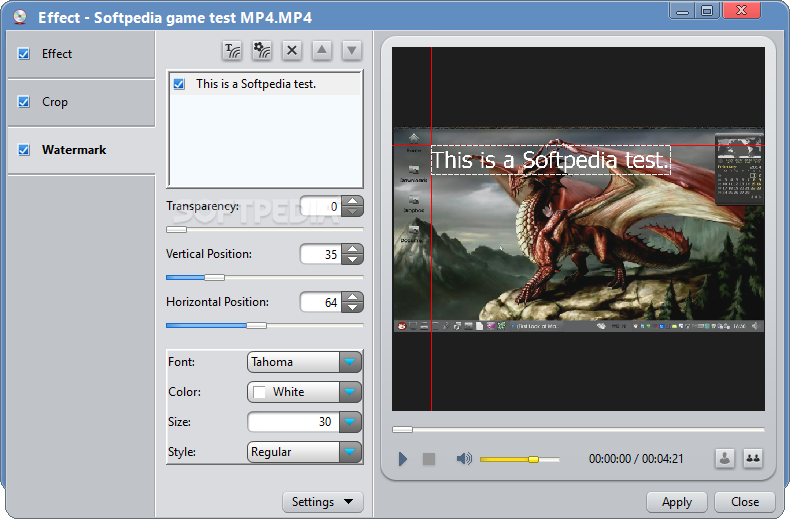
Task: Uncheck 'This is a Softpedia test.' watermark
Action: click(x=179, y=84)
